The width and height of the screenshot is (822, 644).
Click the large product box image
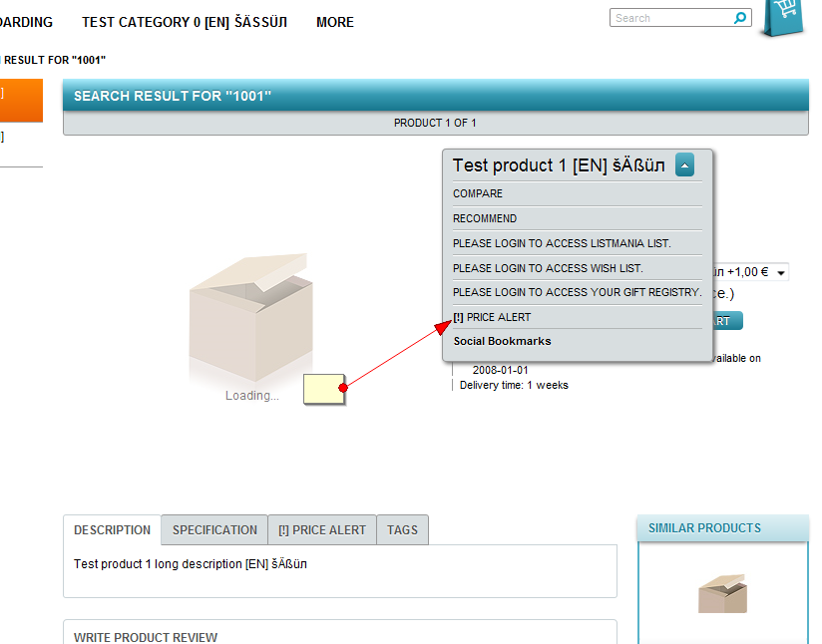249,317
